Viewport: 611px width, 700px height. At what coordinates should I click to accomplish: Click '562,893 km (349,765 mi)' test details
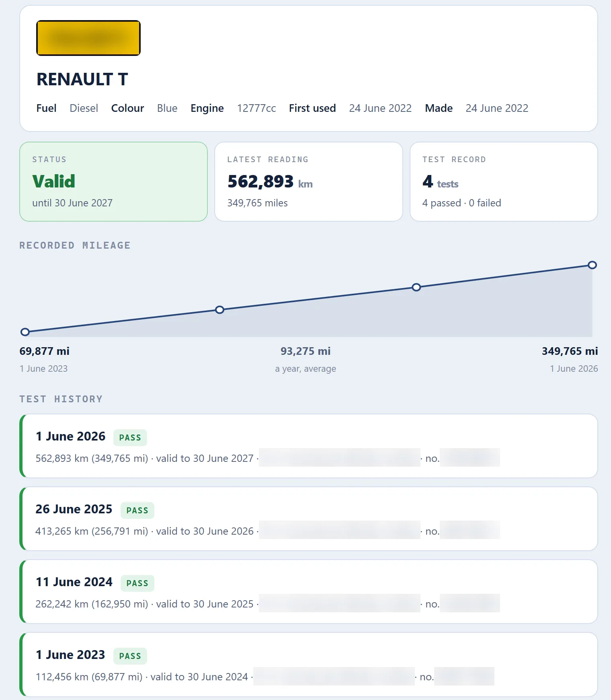(92, 458)
